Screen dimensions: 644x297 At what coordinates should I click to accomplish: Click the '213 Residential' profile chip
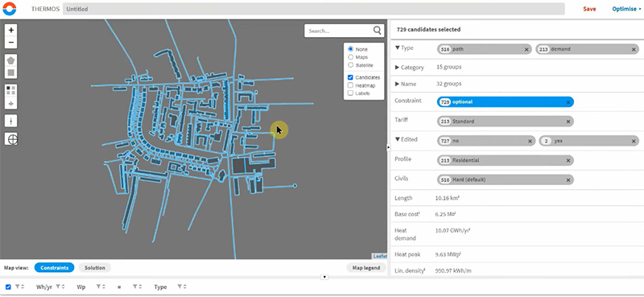point(506,161)
